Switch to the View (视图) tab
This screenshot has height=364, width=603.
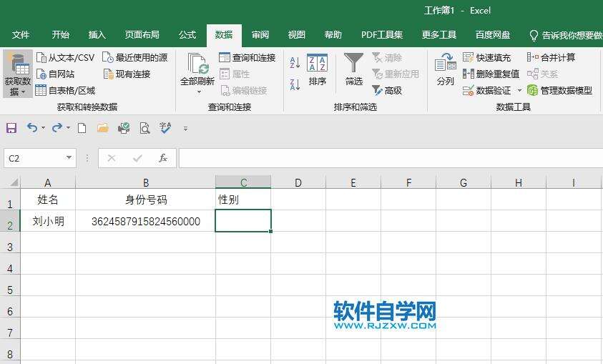pyautogui.click(x=297, y=34)
